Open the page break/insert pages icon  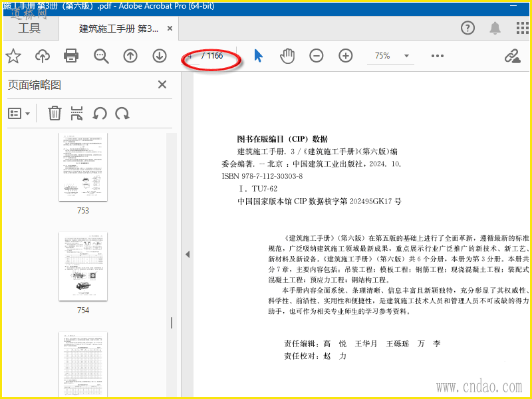click(x=77, y=113)
